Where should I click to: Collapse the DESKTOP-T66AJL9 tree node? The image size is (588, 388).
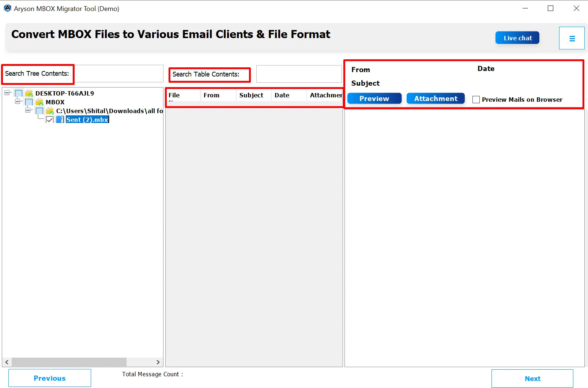click(8, 93)
